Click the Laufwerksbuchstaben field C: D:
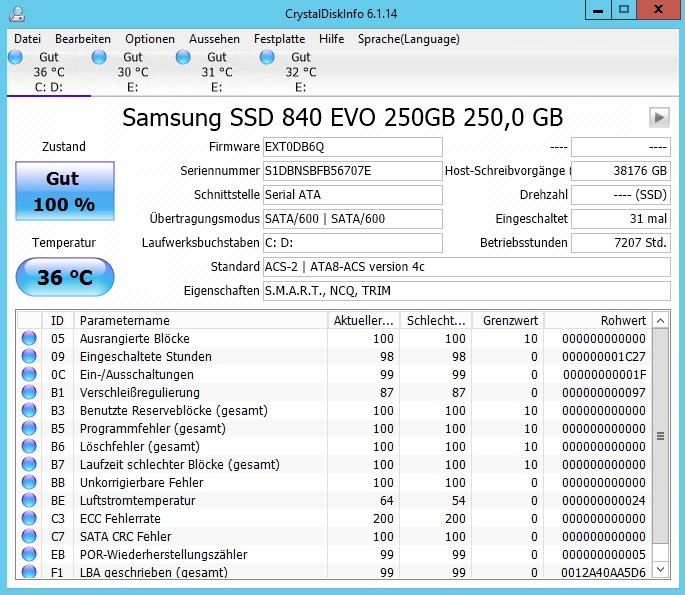Screen dimensions: 685x595 [353, 243]
